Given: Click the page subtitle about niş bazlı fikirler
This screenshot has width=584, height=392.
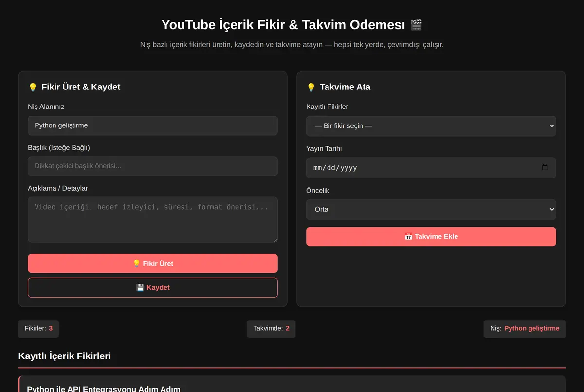Looking at the screenshot, I should coord(292,45).
